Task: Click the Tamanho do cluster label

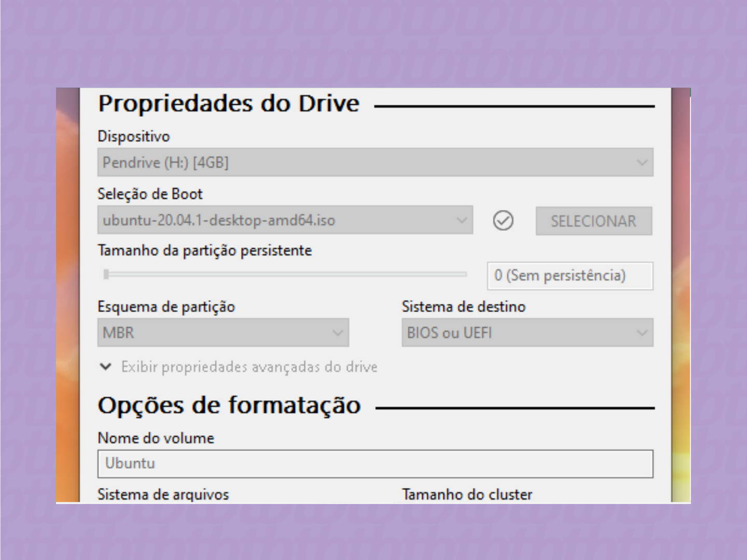Action: pyautogui.click(x=467, y=494)
